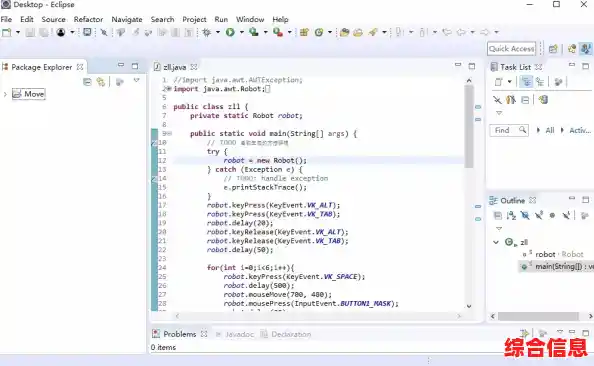
Task: Toggle the Scheduled view in Task List
Action: pyautogui.click(x=540, y=81)
